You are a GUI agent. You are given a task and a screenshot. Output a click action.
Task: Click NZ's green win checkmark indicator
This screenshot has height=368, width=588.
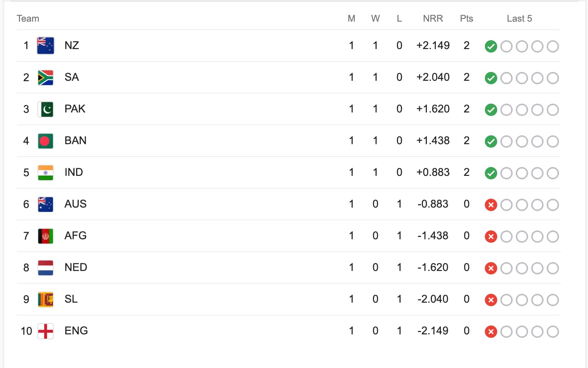pos(491,46)
